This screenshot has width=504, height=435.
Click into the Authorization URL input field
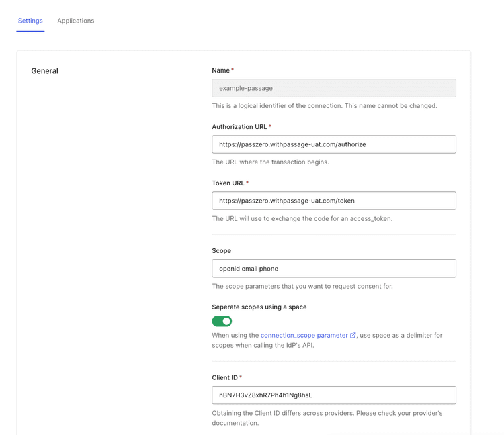333,144
